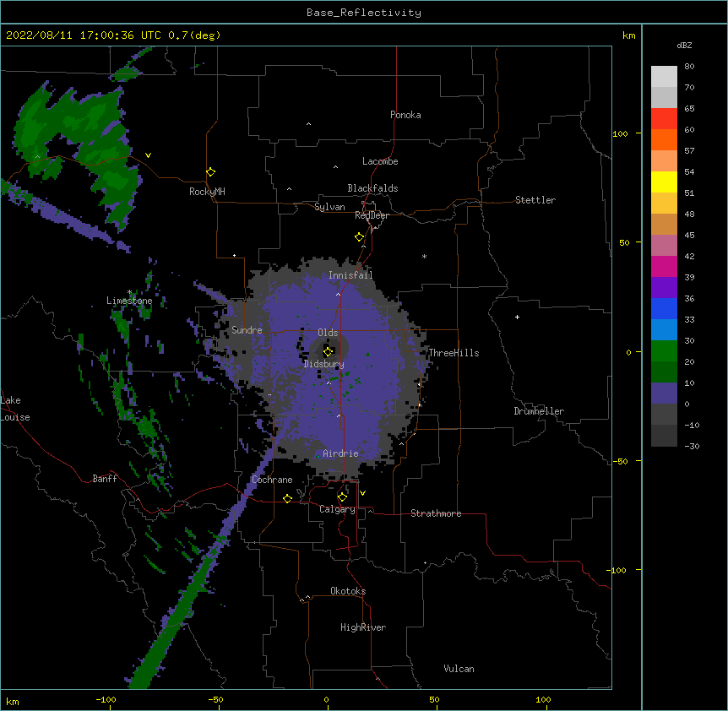Click the light blue legend swatch below 33
This screenshot has height=711, width=728.
coord(664,329)
